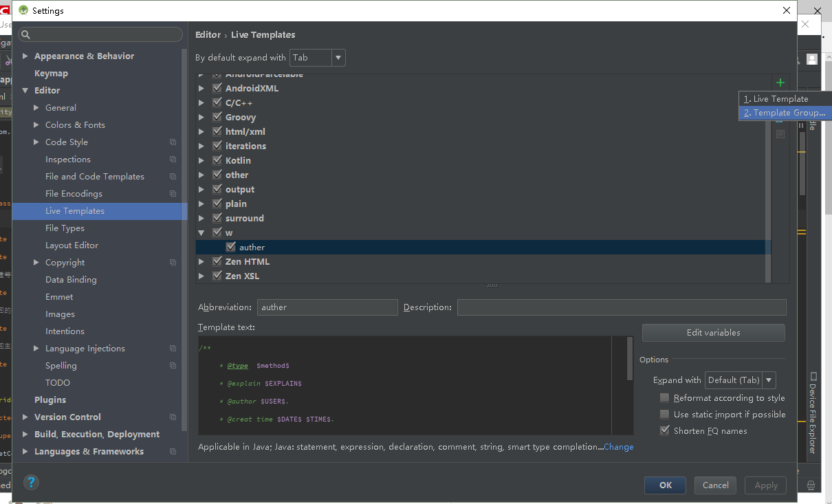The image size is (832, 504).
Task: Click the search magnifier icon in settings
Action: tap(25, 34)
